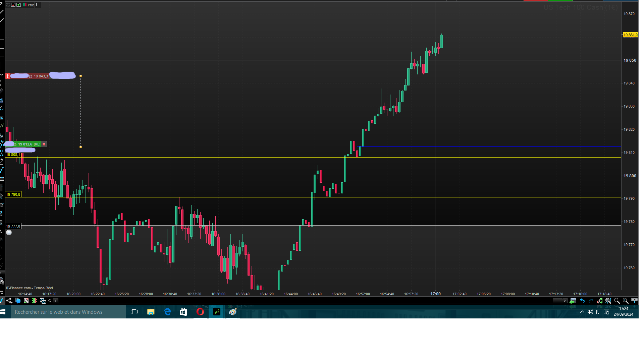Screen dimensions: 644x362
Task: Toggle the drawing pencil mode at bottom-left
Action: coord(2,301)
